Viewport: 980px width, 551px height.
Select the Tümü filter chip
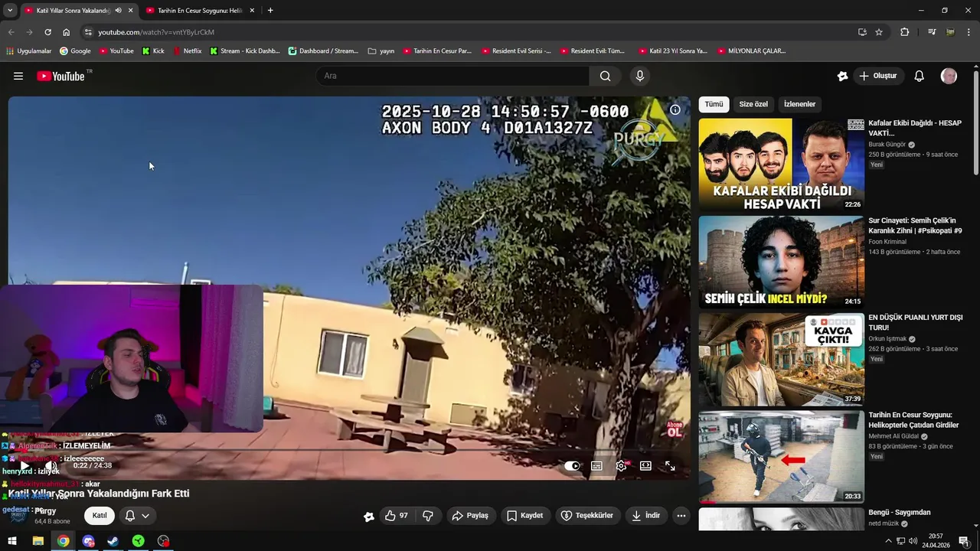pyautogui.click(x=714, y=104)
